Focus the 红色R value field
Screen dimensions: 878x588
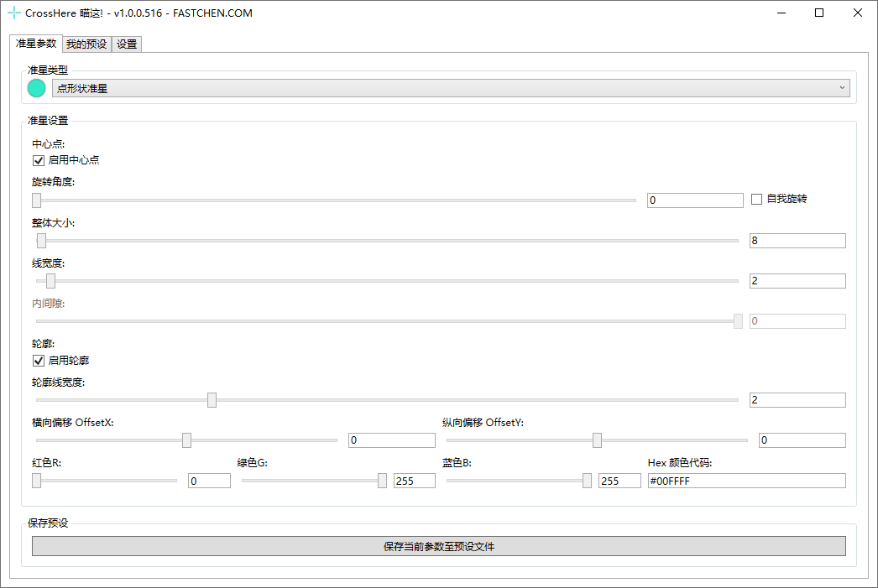209,481
